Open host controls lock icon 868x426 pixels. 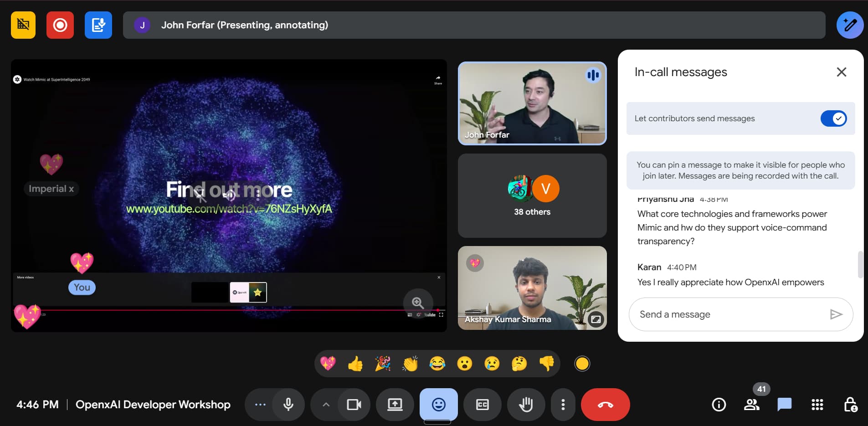click(850, 405)
